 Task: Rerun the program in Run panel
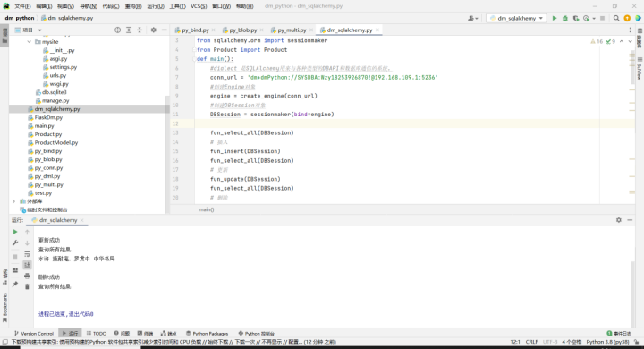(x=15, y=232)
